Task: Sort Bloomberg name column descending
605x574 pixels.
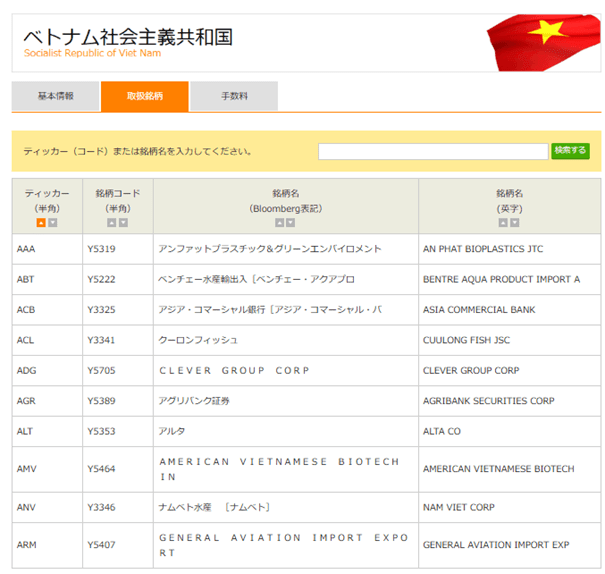Action: (x=291, y=223)
